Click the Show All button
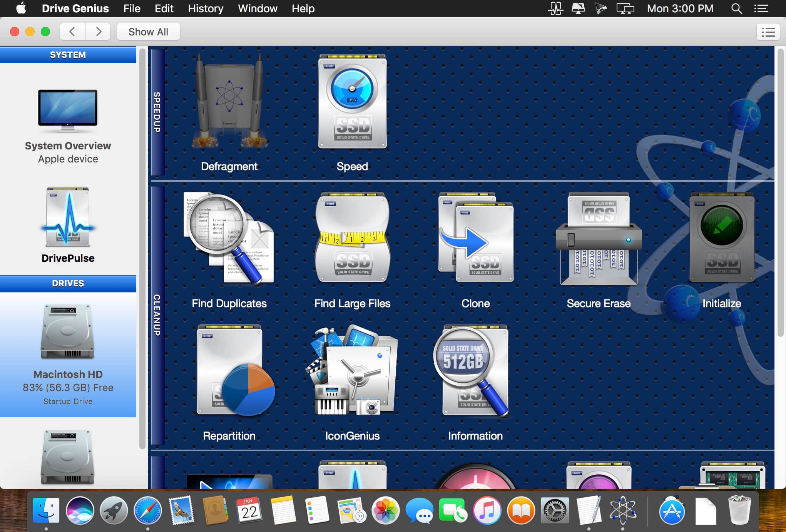This screenshot has width=786, height=532. [x=148, y=32]
